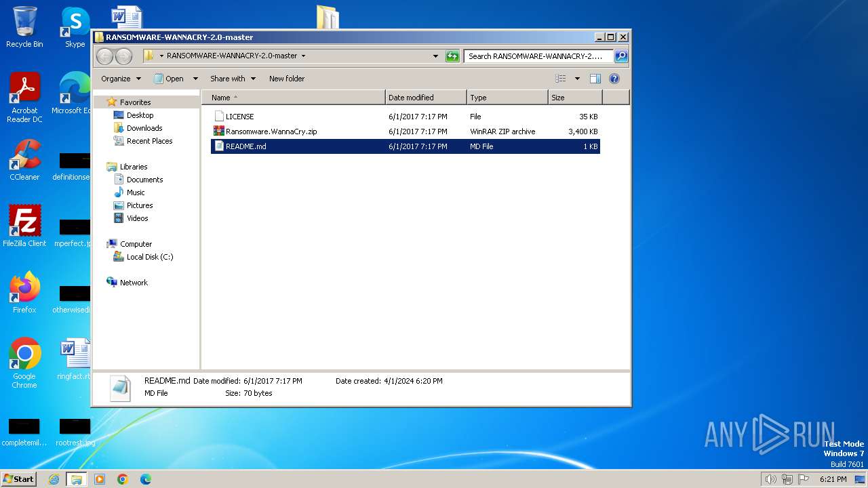This screenshot has height=488, width=868.
Task: Click the green Refresh button beside address bar
Action: 452,56
